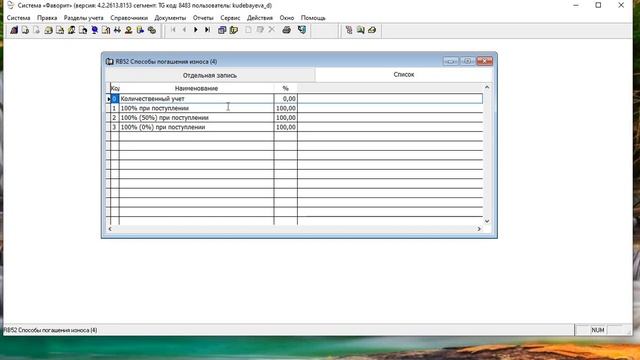Click the linked chain toolbar icon

click(x=152, y=30)
